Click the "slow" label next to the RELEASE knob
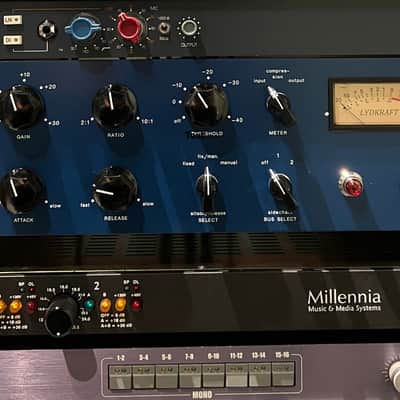Screen dimensions: 400x400 [148, 204]
